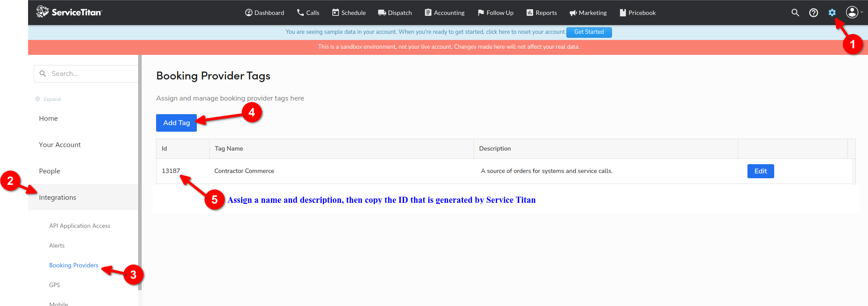
Task: Open the help question mark icon
Action: [x=814, y=13]
